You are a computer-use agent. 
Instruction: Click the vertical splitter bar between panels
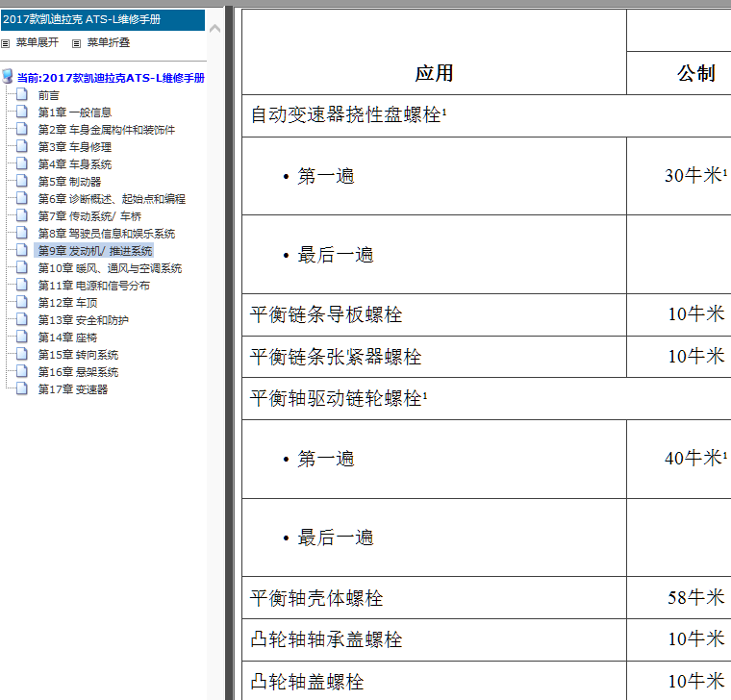tap(229, 352)
